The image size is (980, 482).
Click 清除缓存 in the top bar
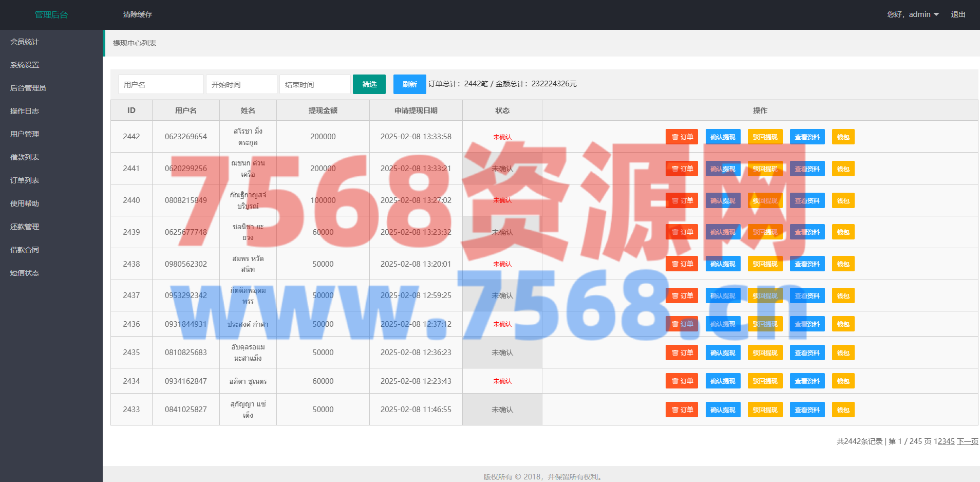(138, 14)
